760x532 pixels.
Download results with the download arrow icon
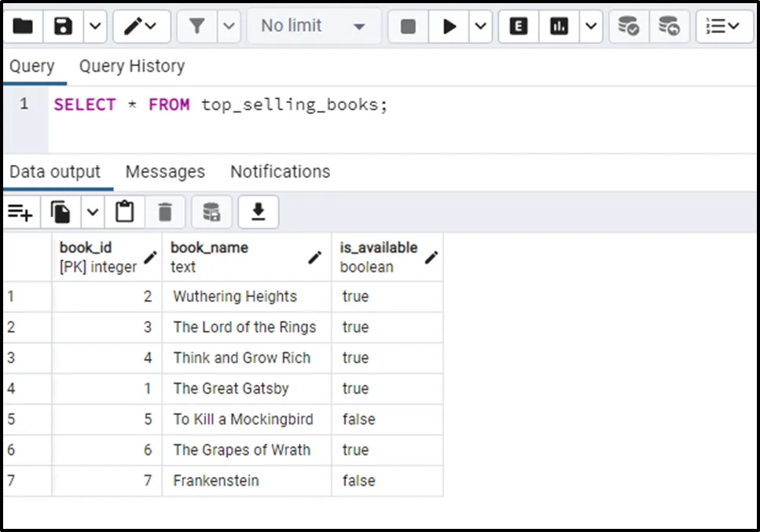coord(258,212)
